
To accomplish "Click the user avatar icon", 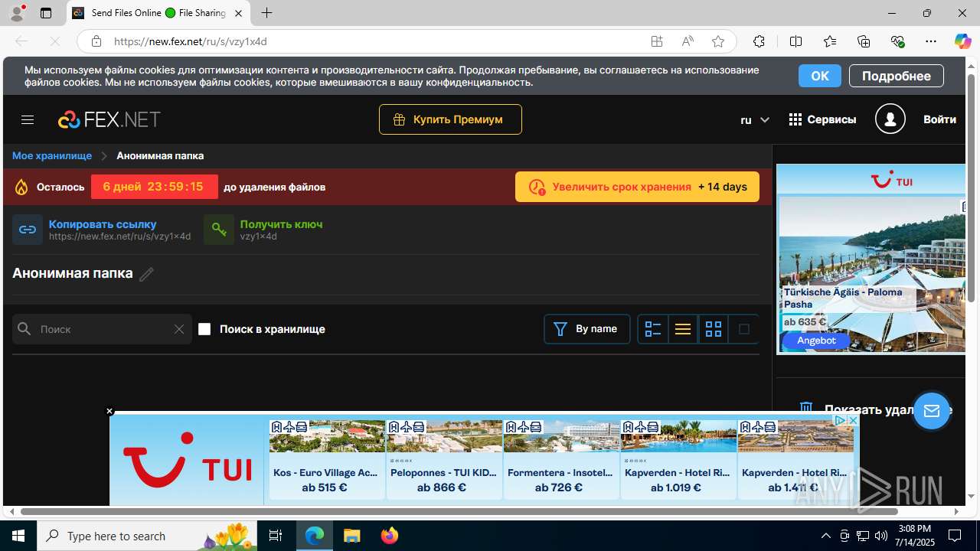I will point(890,119).
